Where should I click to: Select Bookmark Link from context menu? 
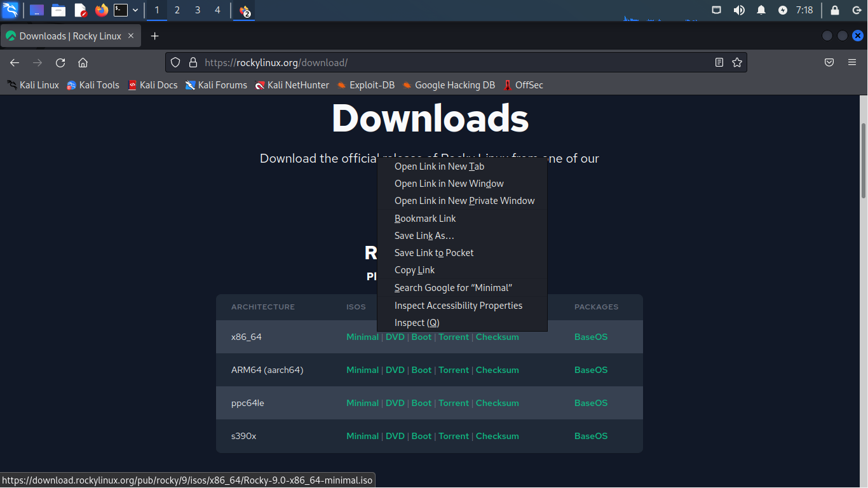462,219
